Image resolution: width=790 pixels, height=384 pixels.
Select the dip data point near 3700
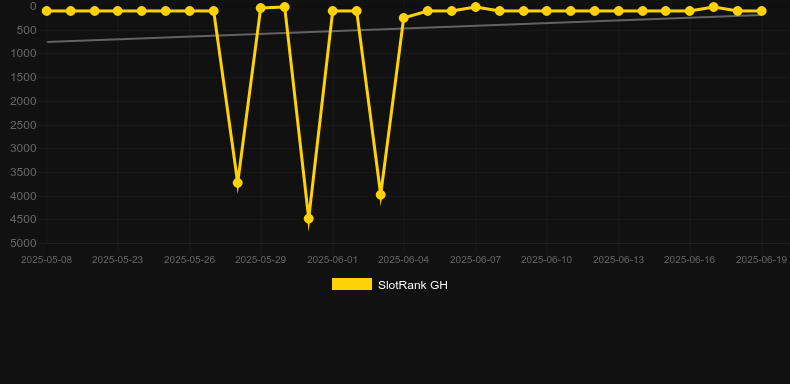click(238, 182)
